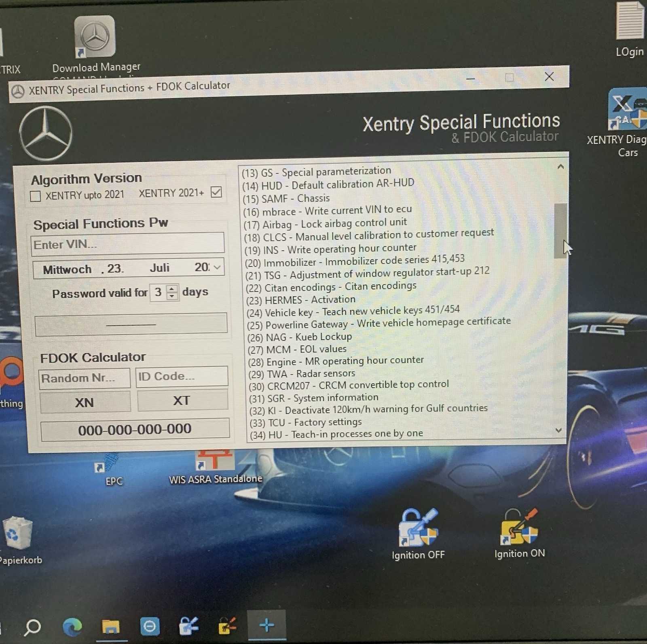
Task: Select (26) NAG - Kueb Lockup entry
Action: (300, 337)
